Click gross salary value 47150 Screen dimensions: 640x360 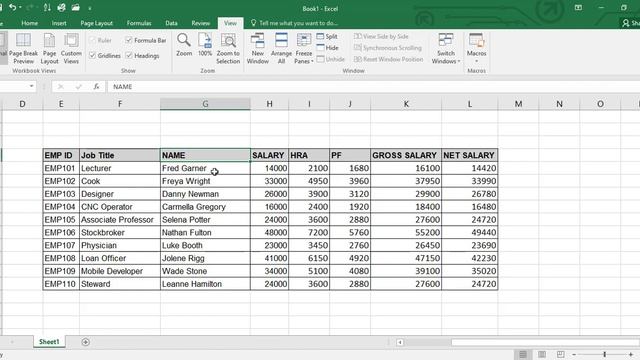406,258
